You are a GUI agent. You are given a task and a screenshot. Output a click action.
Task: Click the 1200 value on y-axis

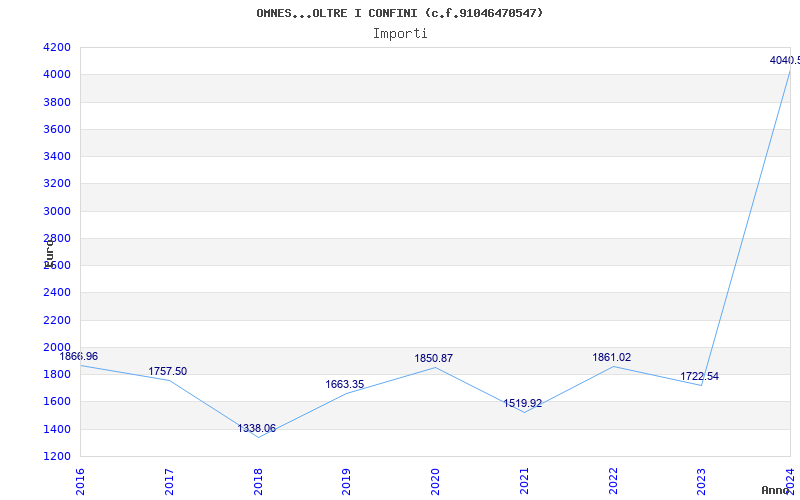pos(57,456)
